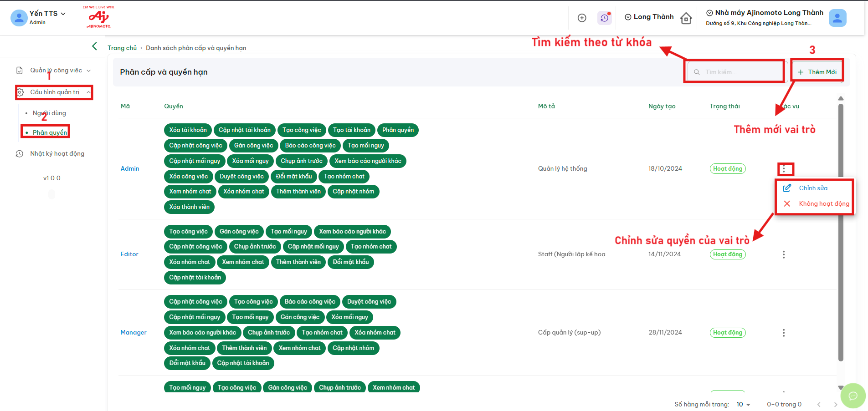Click the scrollbar down arrow
868x411 pixels.
pos(841,388)
